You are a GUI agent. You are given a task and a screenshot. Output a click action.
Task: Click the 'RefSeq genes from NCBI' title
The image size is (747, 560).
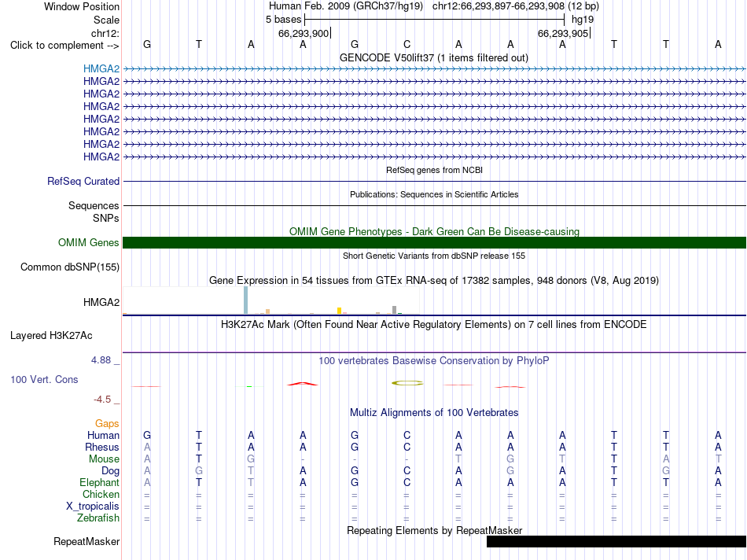click(434, 170)
